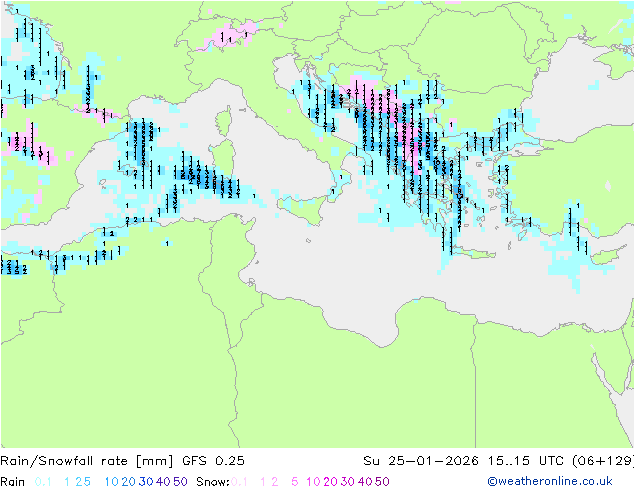Image resolution: width=634 pixels, height=490 pixels.
Task: Click the snow legend value 50
Action: pyautogui.click(x=382, y=482)
